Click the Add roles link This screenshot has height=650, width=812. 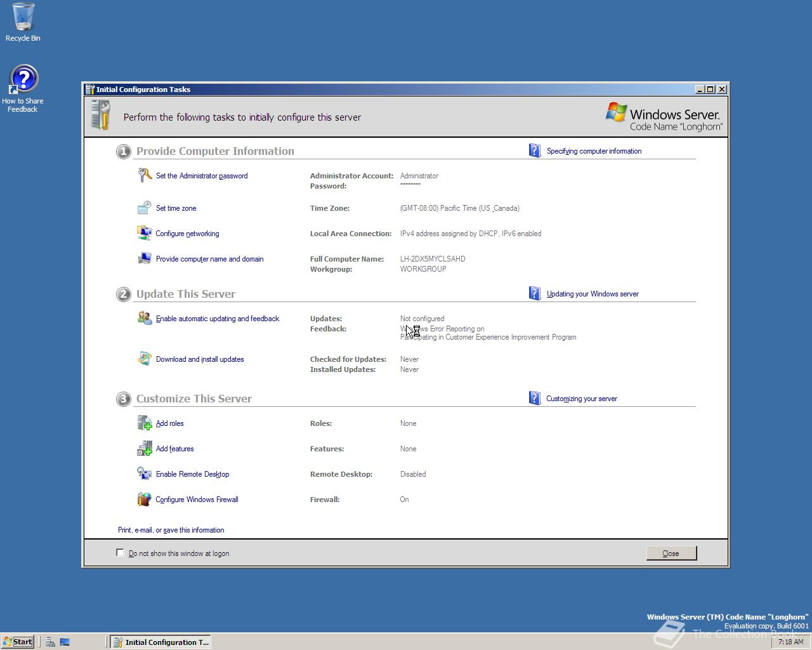coord(169,423)
